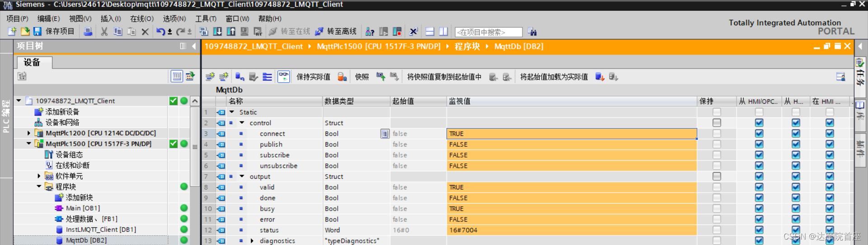Click 将起始值加载为实际值 button

coord(554,77)
